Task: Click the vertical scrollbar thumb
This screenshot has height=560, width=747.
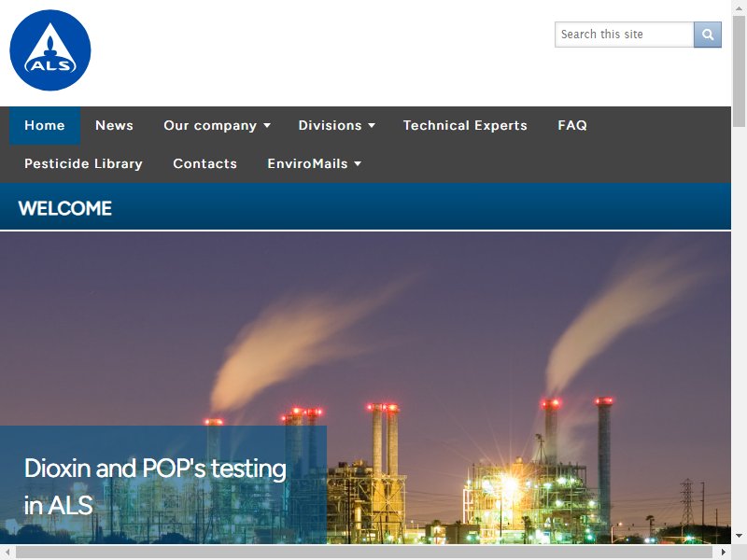Action: pyautogui.click(x=739, y=71)
